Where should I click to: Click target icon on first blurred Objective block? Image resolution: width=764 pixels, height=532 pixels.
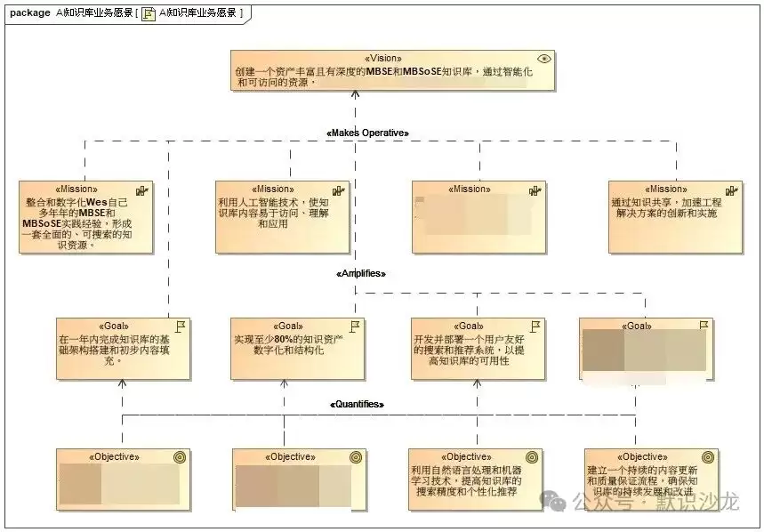(180, 457)
